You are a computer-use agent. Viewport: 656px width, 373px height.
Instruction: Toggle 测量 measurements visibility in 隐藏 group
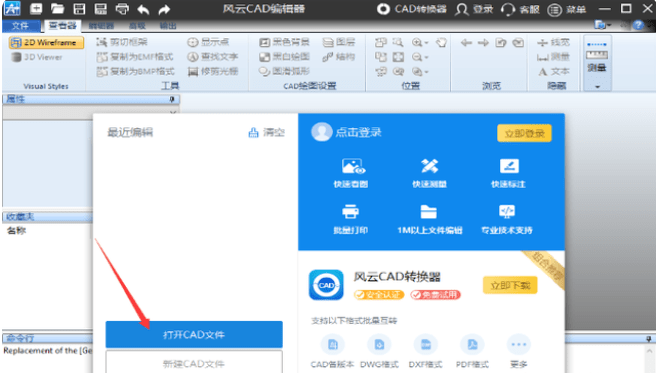tap(553, 57)
